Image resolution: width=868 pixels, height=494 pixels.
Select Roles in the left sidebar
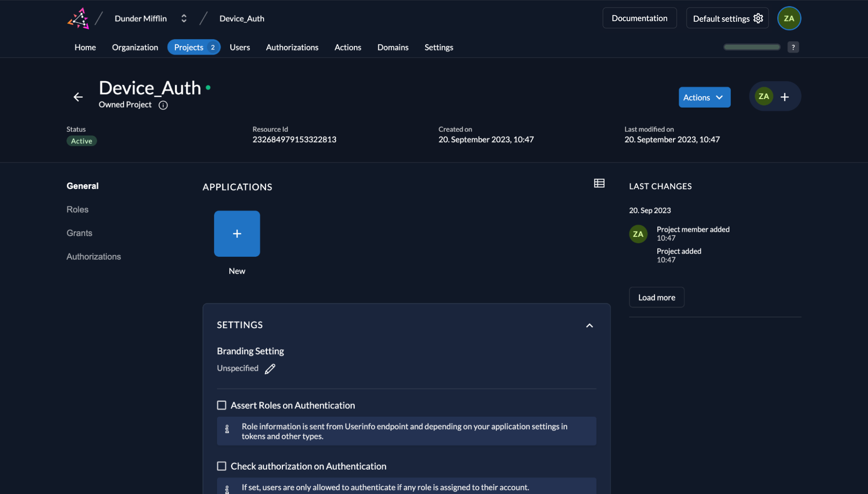point(77,209)
